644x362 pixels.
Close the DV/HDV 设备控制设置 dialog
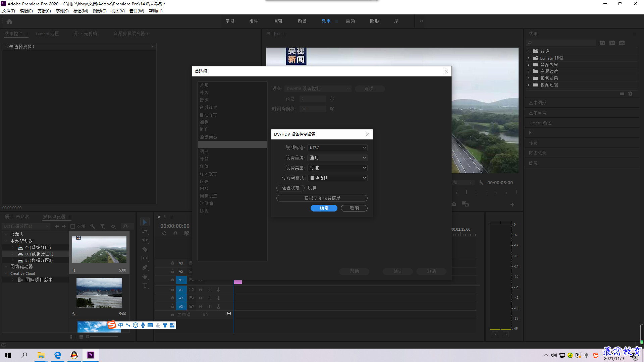point(368,134)
